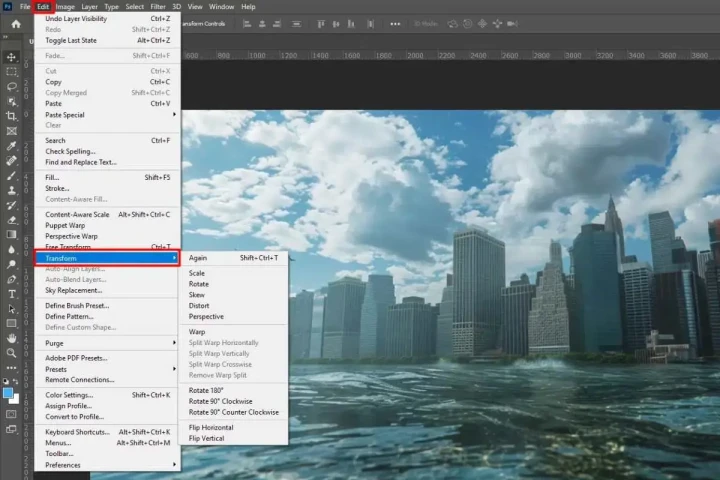Toggle Quick Mask mode icon
Image resolution: width=720 pixels, height=480 pixels.
click(11, 414)
